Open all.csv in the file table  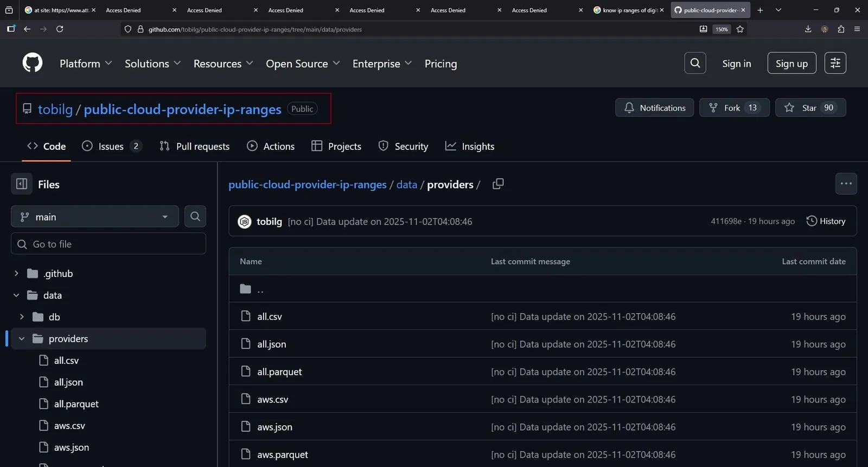point(270,317)
